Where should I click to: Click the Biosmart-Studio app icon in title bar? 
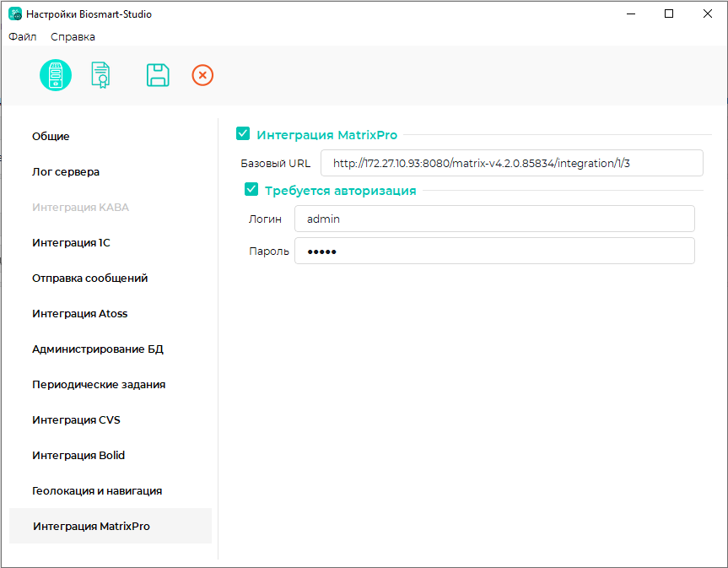coord(15,14)
